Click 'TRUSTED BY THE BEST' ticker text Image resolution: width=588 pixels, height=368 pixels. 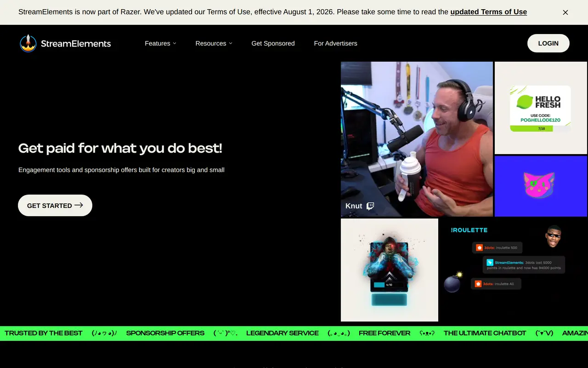pos(44,333)
